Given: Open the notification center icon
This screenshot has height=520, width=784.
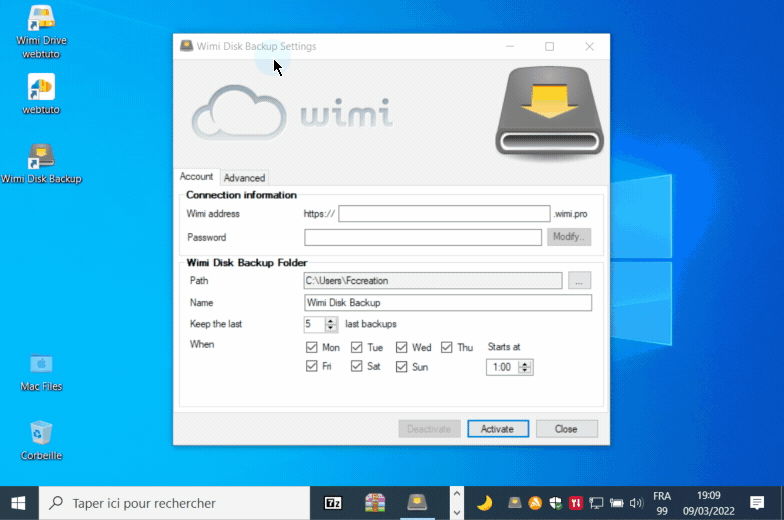Looking at the screenshot, I should tap(757, 503).
